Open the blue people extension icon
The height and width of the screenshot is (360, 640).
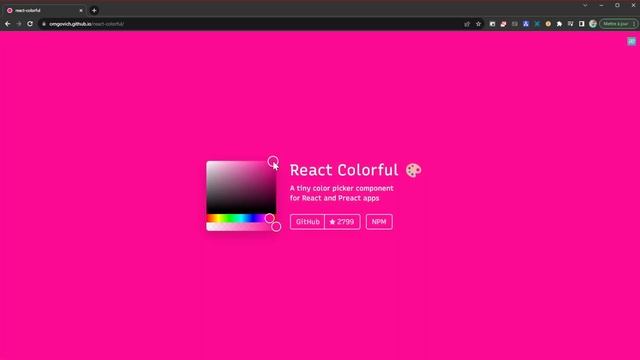point(526,24)
